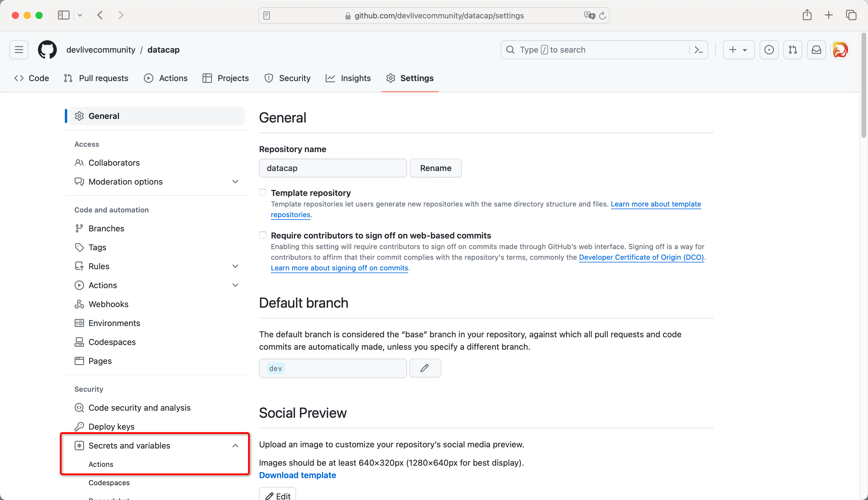Viewport: 868px width, 500px height.
Task: Click Safari's share icon
Action: (807, 15)
